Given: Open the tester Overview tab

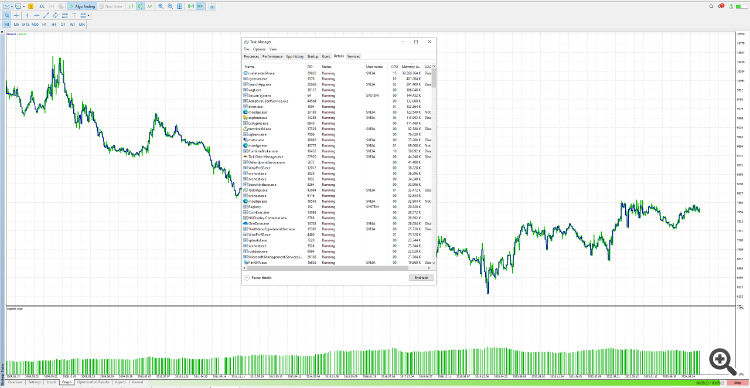Looking at the screenshot, I should pyautogui.click(x=15, y=382).
